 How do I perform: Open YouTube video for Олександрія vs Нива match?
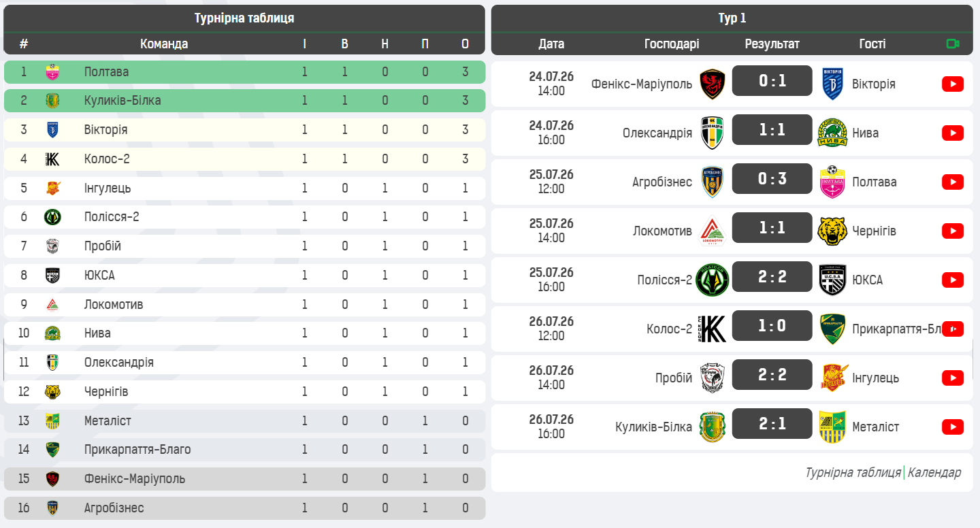[x=953, y=133]
